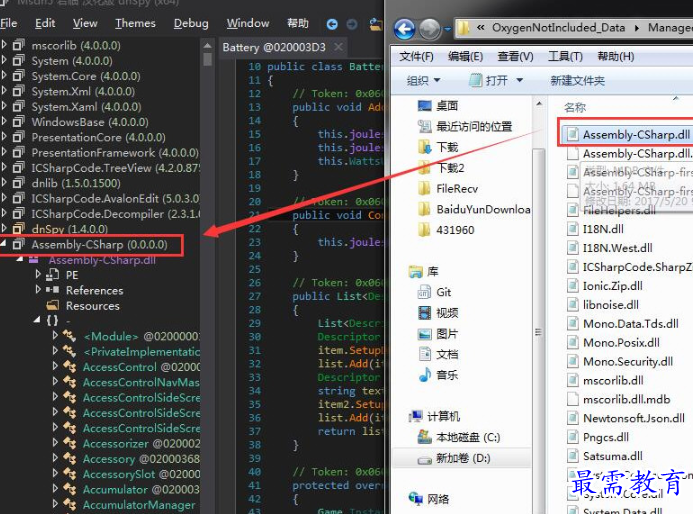The height and width of the screenshot is (514, 693).
Task: Open the 组织 dropdown in Explorer toolbar
Action: [423, 80]
